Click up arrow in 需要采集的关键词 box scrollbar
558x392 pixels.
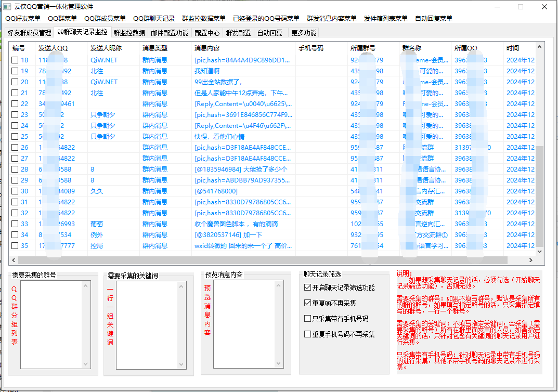tap(181, 286)
